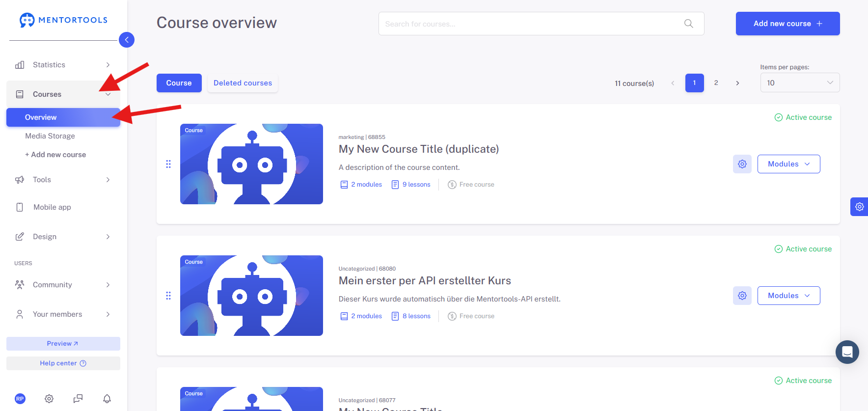Open the Items per pages dropdown
This screenshot has width=868, height=411.
click(x=800, y=82)
